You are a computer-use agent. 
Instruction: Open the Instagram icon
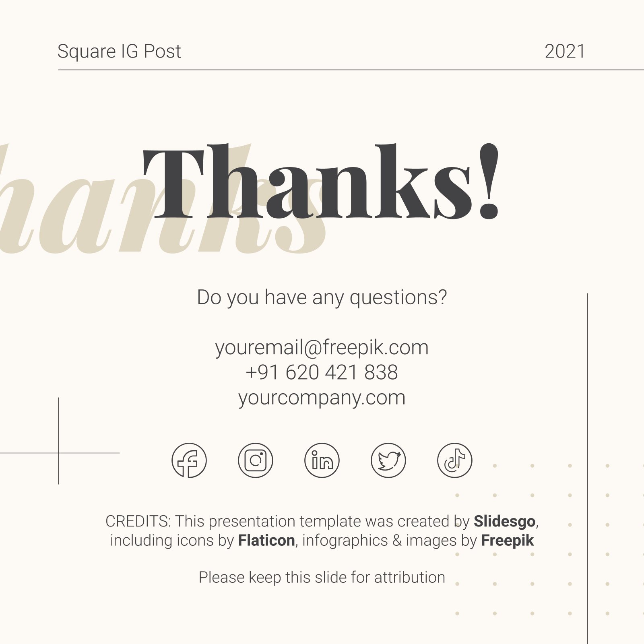click(256, 460)
